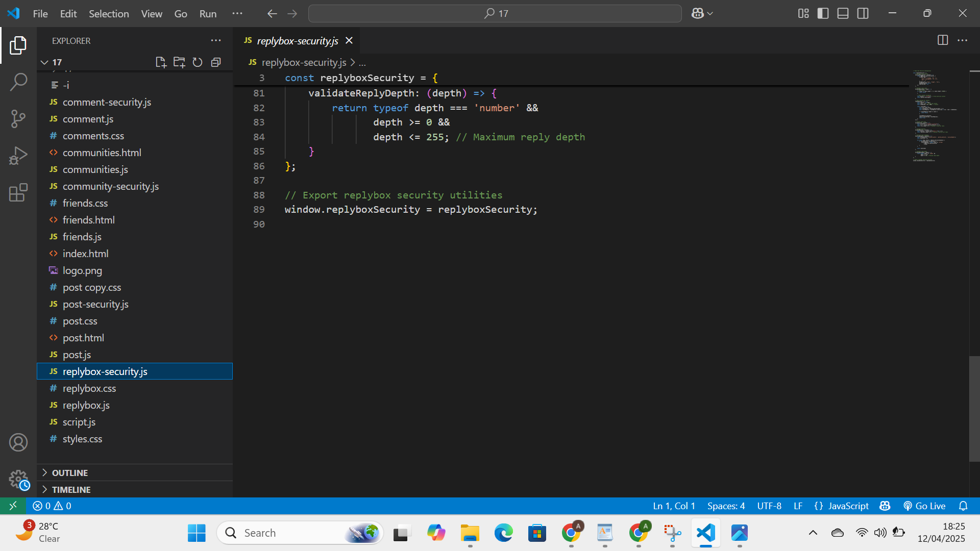Open communities.html file

pos(135,153)
